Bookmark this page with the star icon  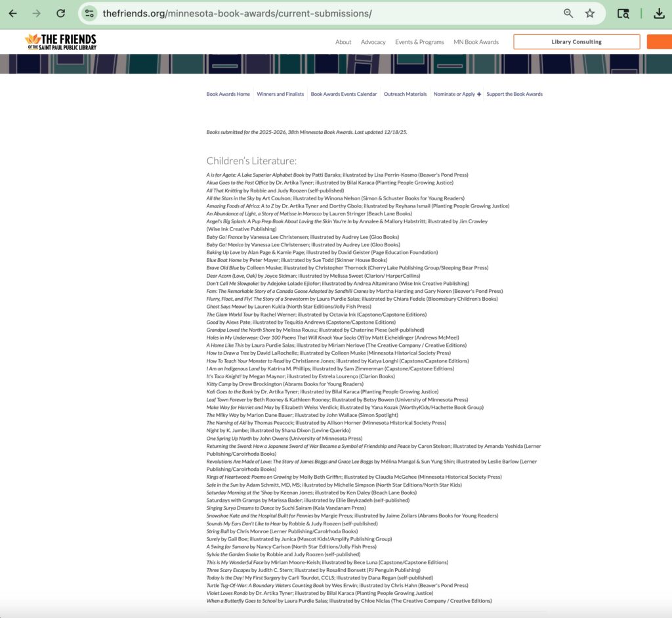590,13
